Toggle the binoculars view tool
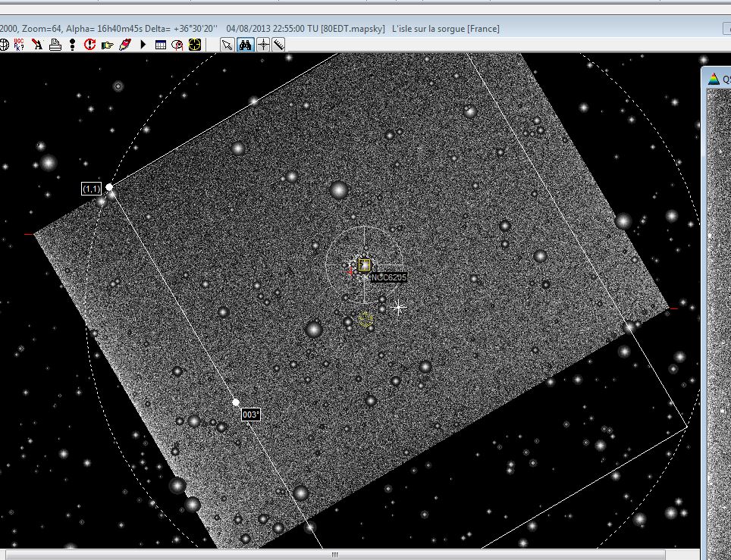 [245, 45]
